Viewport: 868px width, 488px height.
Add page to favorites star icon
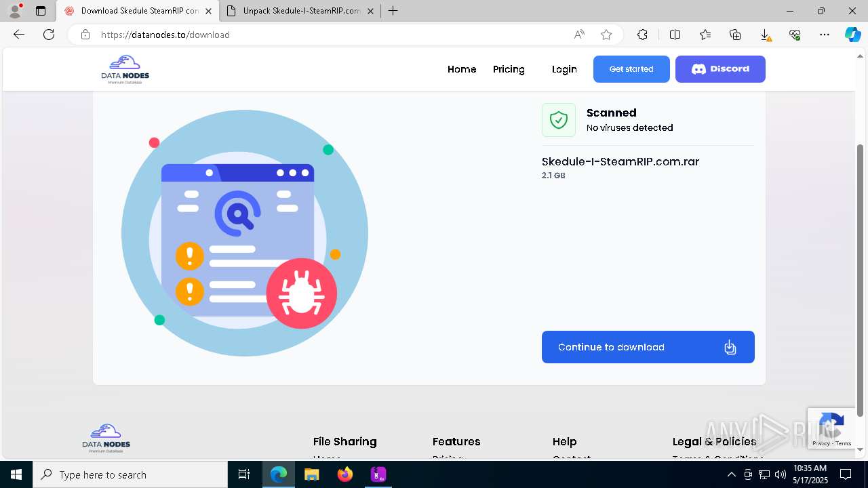(x=606, y=35)
